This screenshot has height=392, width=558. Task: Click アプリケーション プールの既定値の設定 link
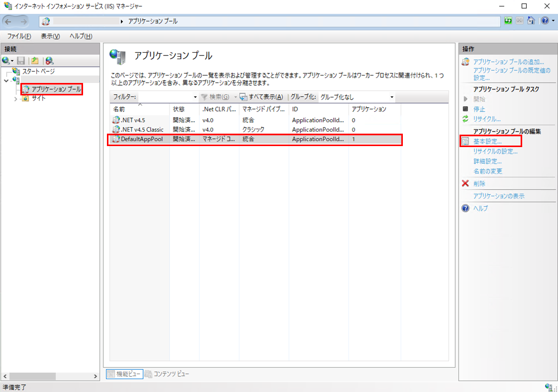(x=512, y=74)
